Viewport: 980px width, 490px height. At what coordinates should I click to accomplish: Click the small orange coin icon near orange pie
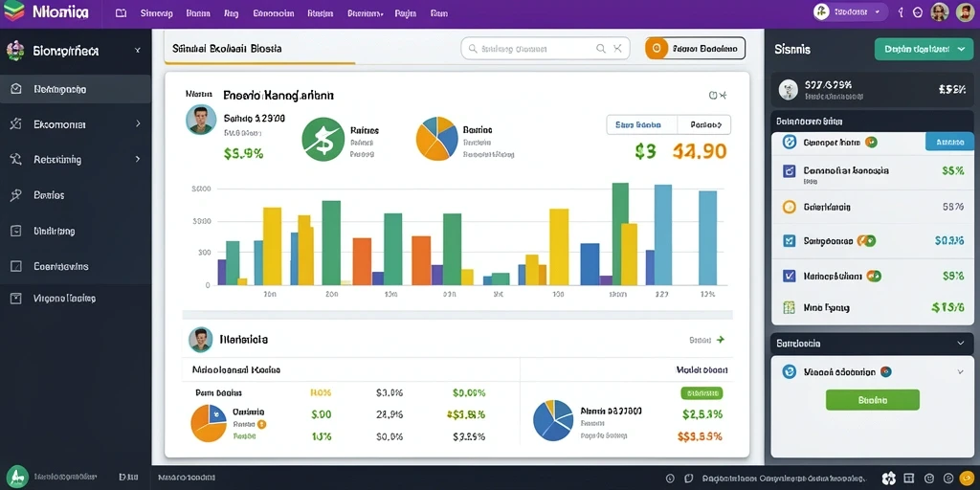262,424
